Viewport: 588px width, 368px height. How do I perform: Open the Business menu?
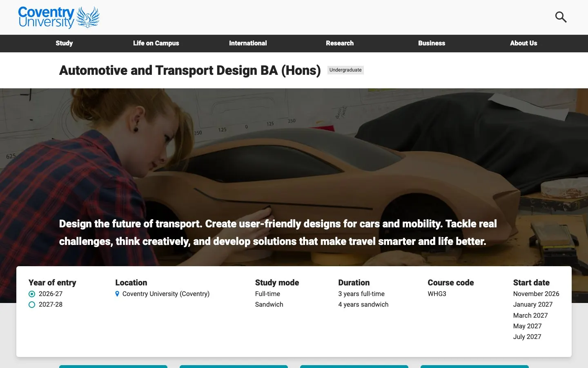432,43
